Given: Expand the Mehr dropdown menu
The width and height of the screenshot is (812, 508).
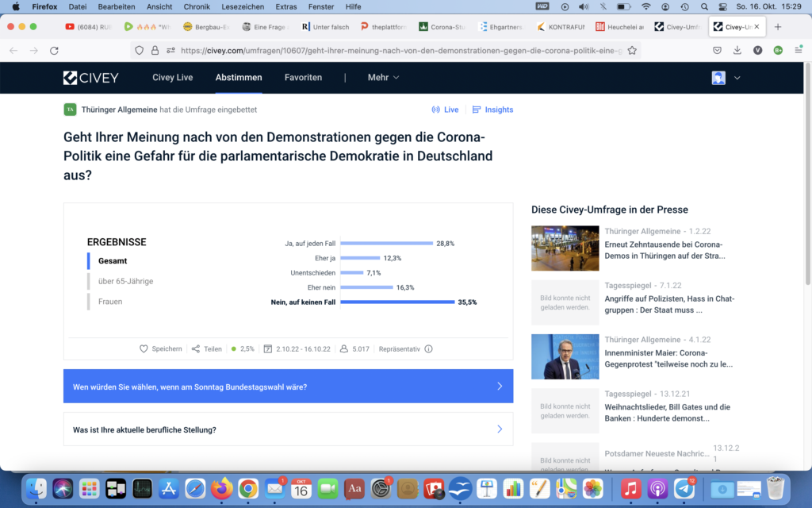Looking at the screenshot, I should (x=383, y=78).
